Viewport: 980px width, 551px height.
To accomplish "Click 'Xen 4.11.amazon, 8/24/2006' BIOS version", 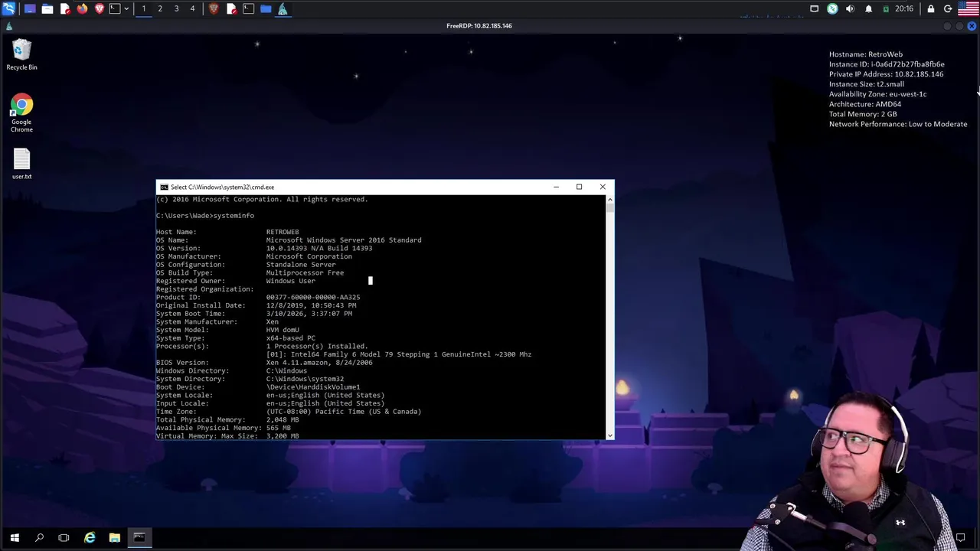I will tap(319, 363).
